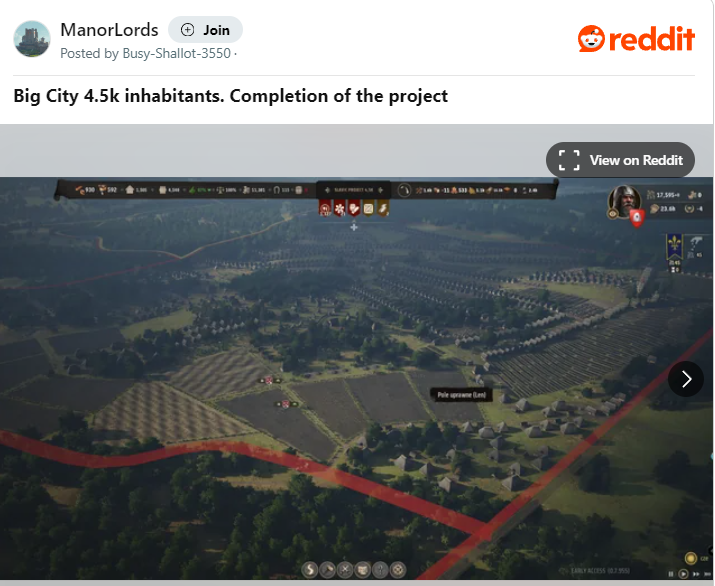
Task: Set normal play speed button
Action: (683, 574)
